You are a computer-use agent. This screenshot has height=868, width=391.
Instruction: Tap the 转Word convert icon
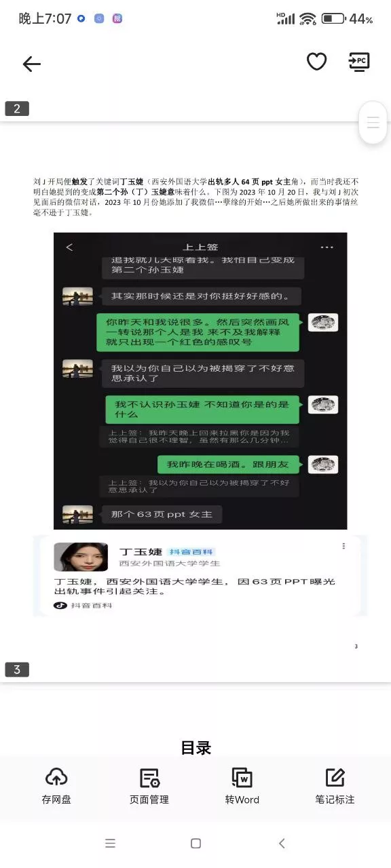tap(242, 778)
